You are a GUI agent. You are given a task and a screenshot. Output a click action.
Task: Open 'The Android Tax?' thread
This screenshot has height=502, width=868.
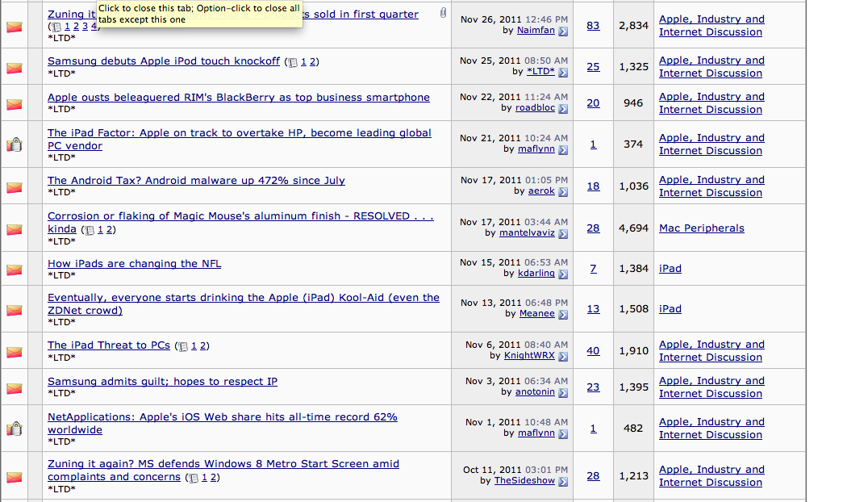pos(196,180)
